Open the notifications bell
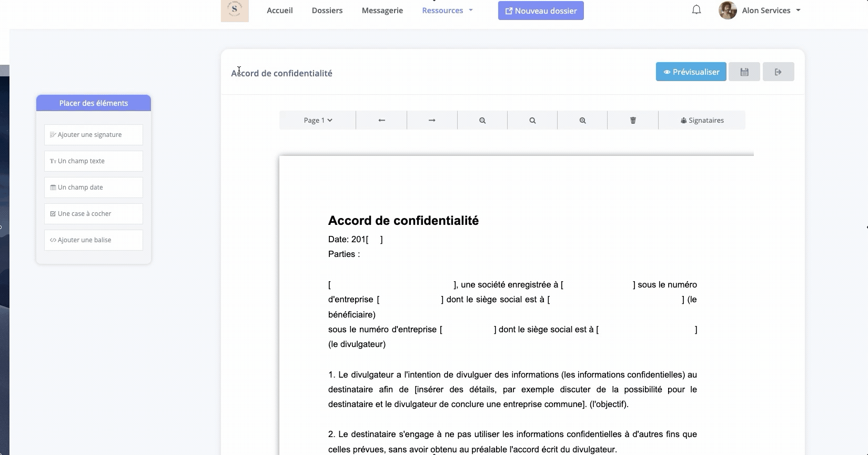 pos(697,10)
